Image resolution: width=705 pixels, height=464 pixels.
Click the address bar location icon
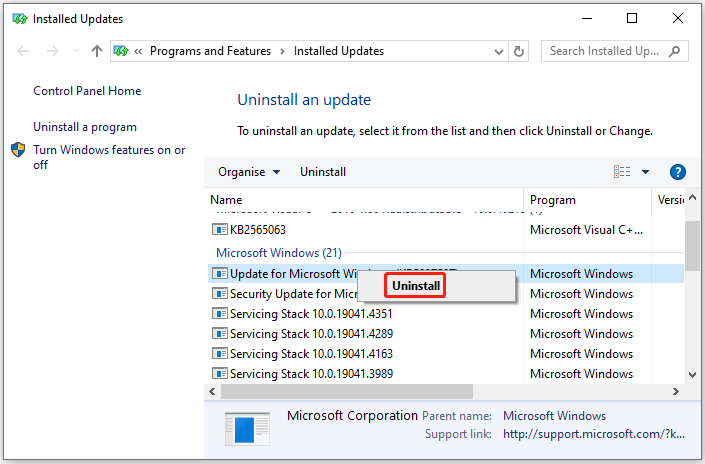point(121,51)
